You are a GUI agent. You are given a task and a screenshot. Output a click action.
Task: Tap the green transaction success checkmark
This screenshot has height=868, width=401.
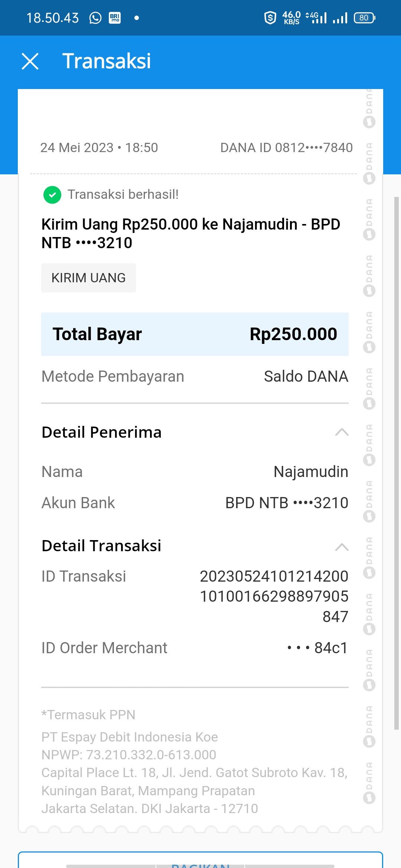(x=52, y=195)
